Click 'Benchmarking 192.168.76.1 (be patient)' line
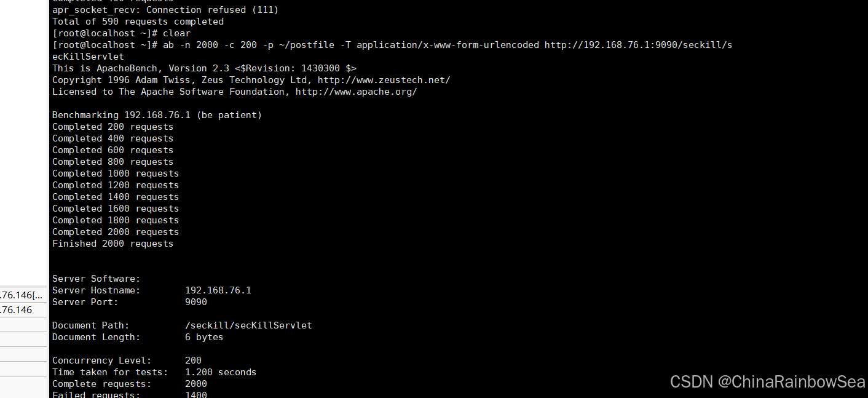868x398 pixels. pos(157,115)
